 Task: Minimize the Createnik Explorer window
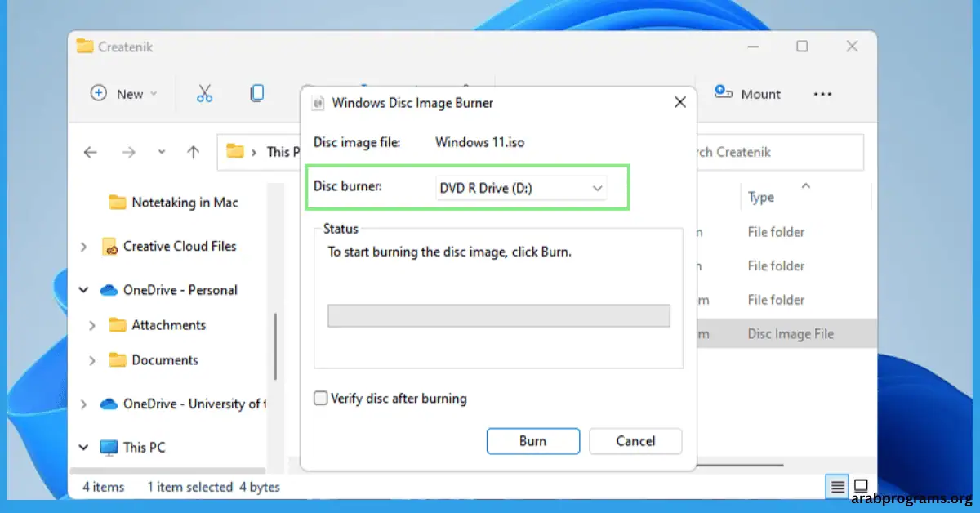[752, 47]
